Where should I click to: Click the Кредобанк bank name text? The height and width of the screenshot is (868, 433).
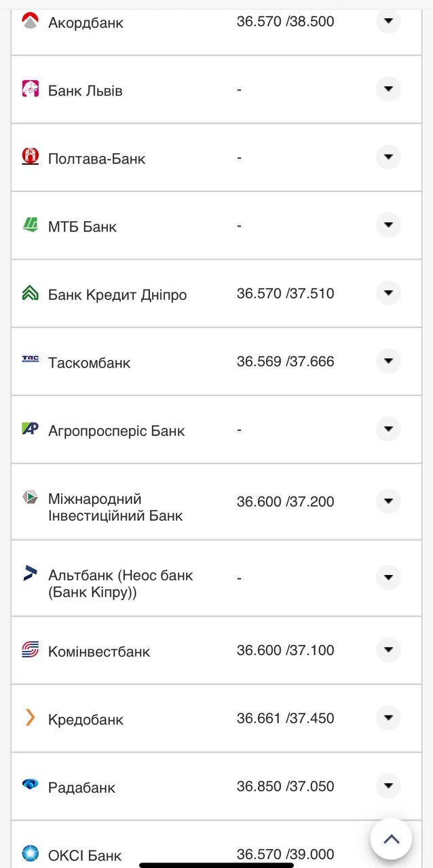[x=86, y=719]
